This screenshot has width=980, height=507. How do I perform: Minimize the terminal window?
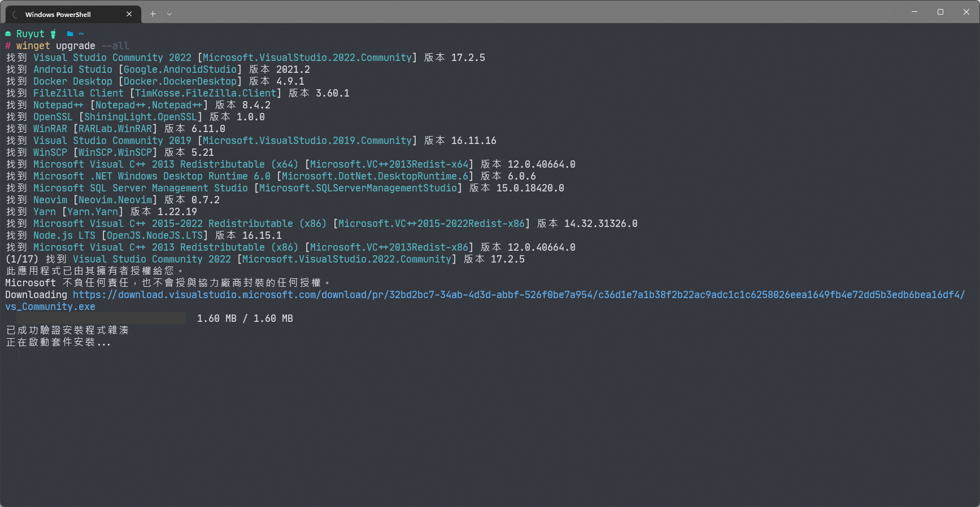914,12
